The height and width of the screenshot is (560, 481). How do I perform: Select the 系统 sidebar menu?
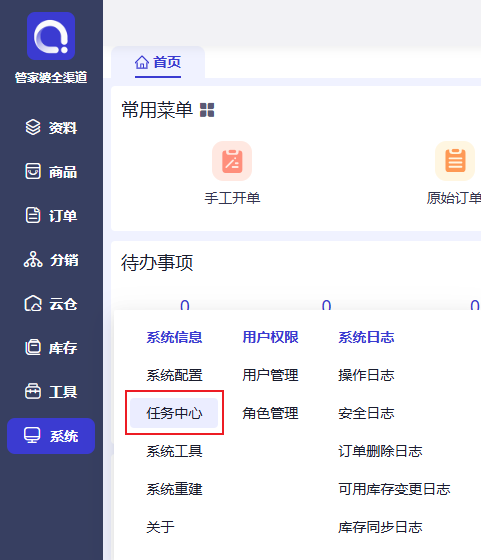point(51,436)
